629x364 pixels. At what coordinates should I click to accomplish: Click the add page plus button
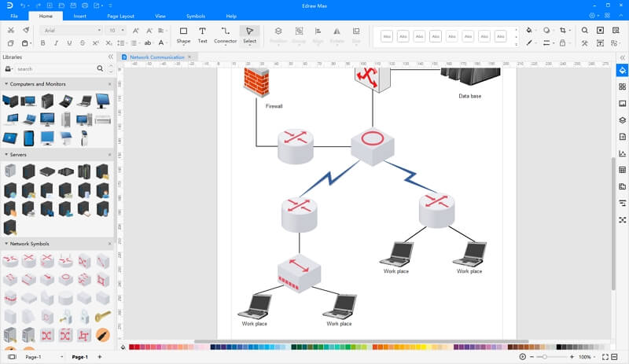tap(100, 357)
